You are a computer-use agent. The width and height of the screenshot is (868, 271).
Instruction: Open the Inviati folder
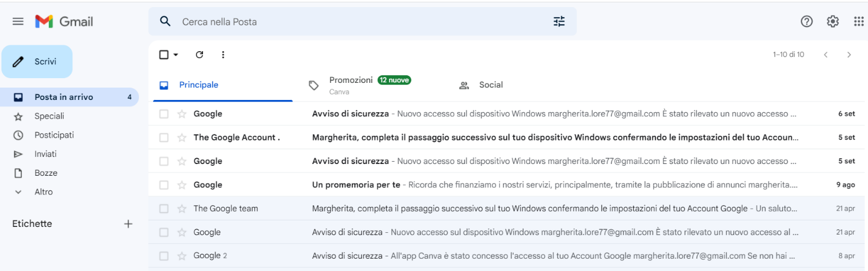[x=69, y=154]
